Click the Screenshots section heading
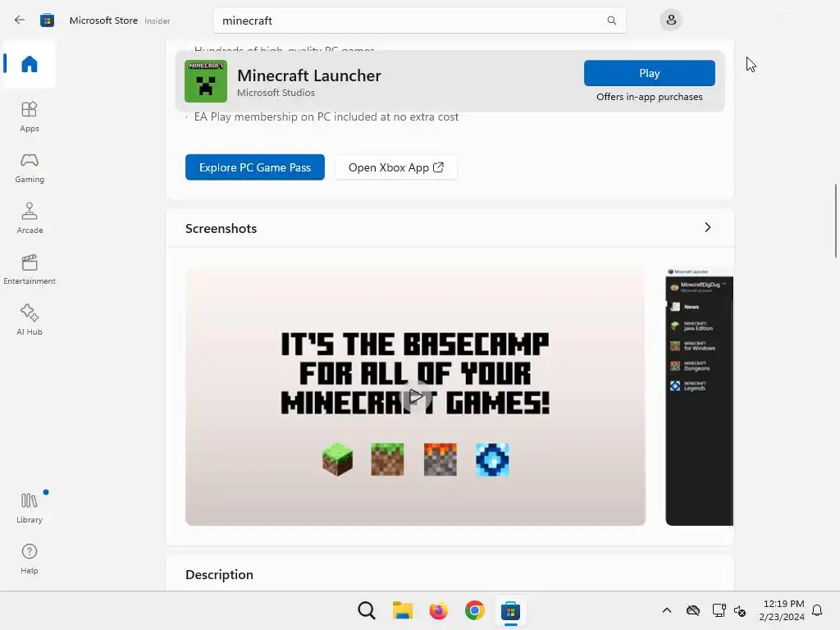 (x=221, y=228)
